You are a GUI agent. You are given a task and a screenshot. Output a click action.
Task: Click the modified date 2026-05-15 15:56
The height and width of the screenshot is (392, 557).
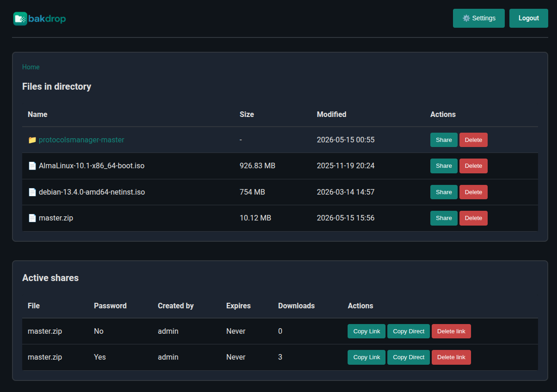tap(346, 218)
